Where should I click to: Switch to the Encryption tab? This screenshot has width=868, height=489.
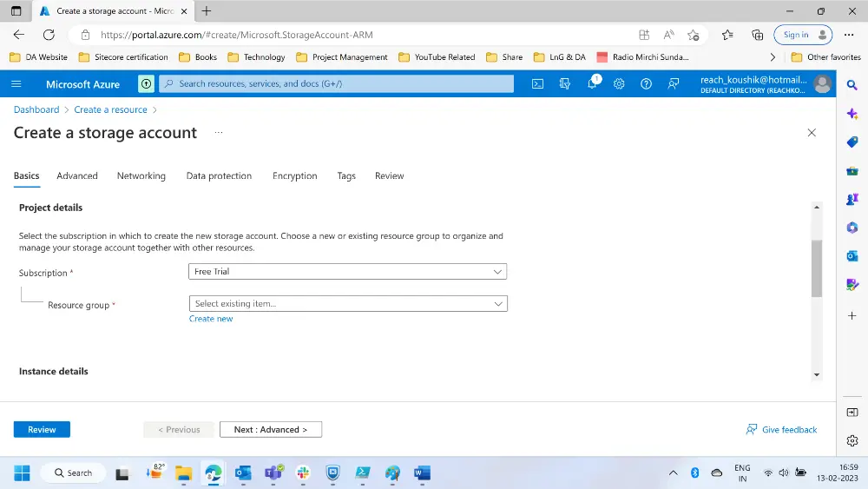pos(294,175)
